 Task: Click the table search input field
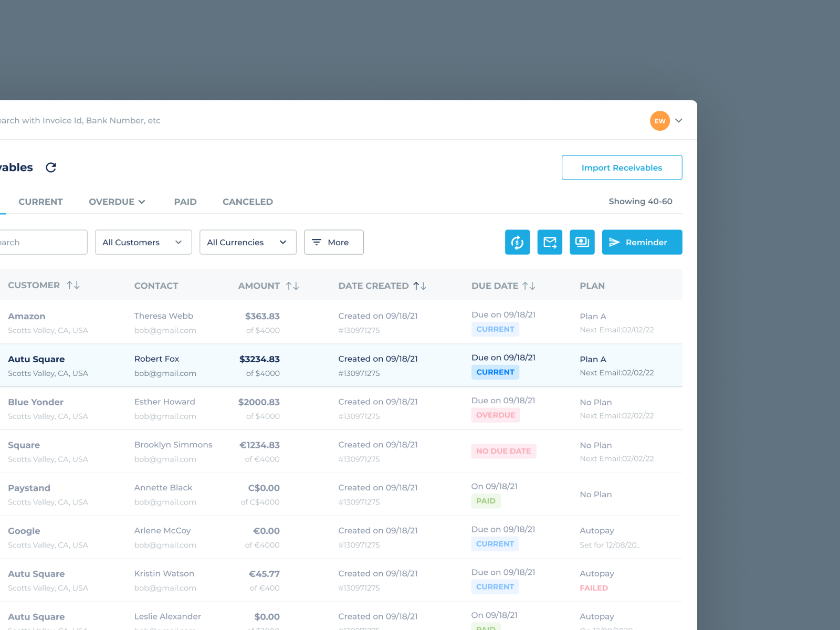coord(44,242)
